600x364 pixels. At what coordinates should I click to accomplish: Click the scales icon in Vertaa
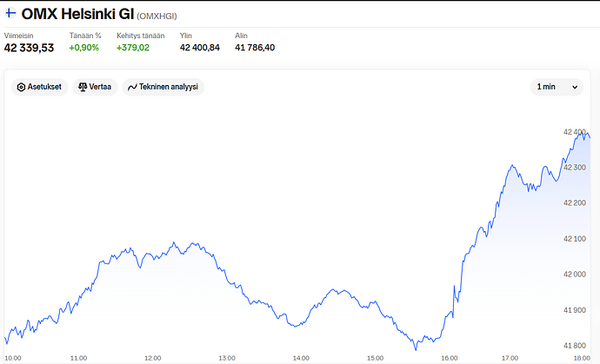(x=83, y=87)
